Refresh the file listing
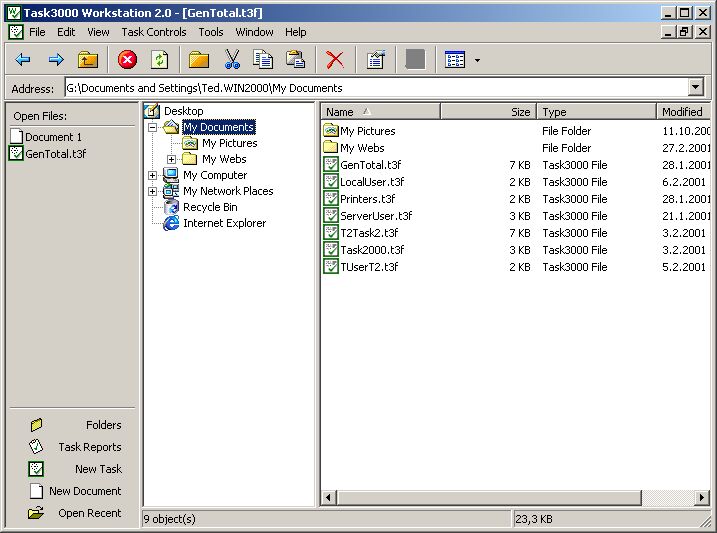This screenshot has width=717, height=533. (x=159, y=60)
